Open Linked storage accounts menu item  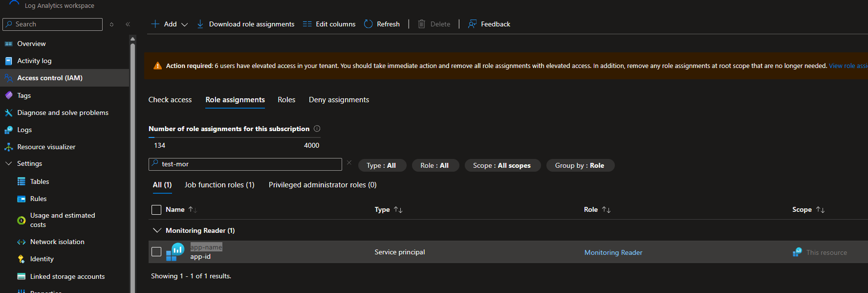[x=65, y=276]
